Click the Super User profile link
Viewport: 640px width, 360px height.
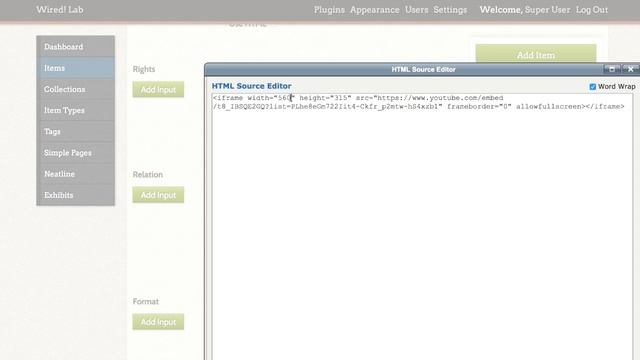click(547, 10)
